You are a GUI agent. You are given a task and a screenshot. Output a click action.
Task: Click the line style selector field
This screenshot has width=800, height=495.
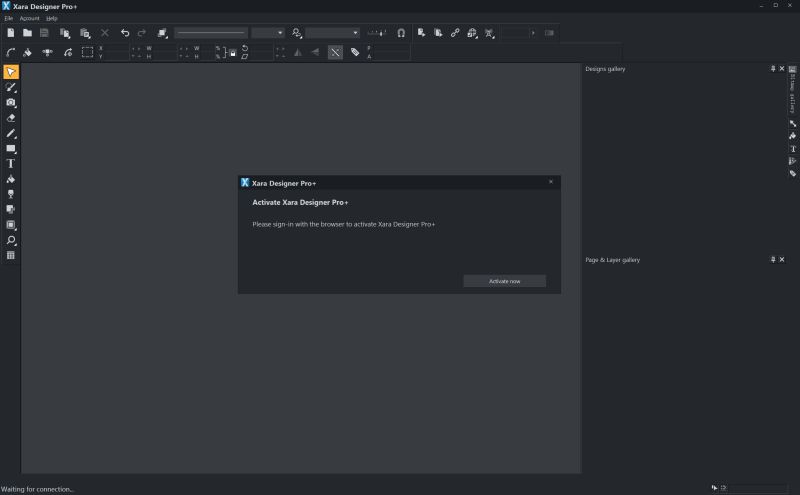(211, 33)
